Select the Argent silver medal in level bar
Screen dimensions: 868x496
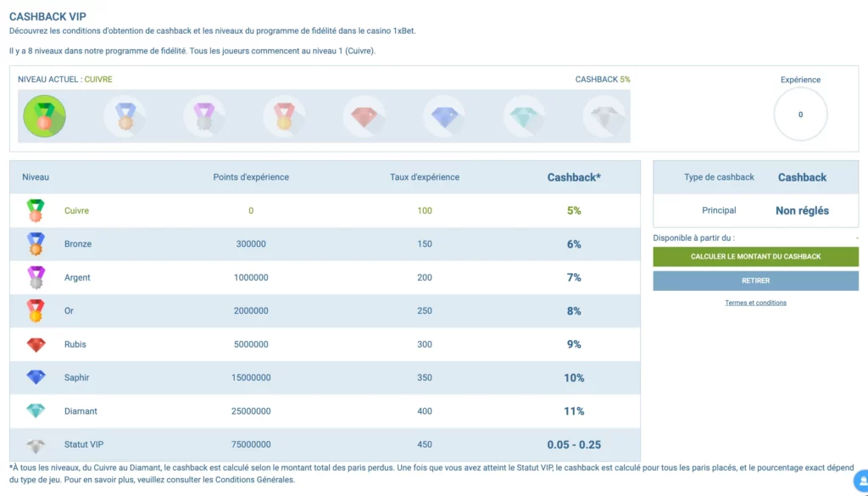(x=204, y=116)
